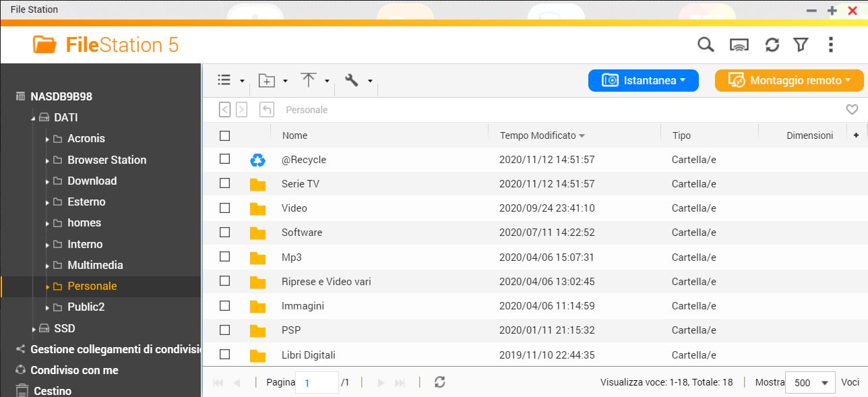Expand the Acronis folder tree node

(47, 139)
